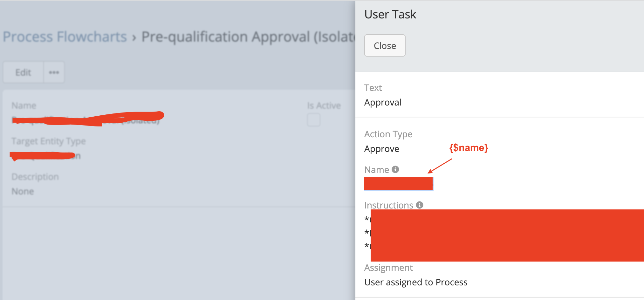Click the info icon beside Instructions
The width and height of the screenshot is (644, 300).
pos(420,205)
